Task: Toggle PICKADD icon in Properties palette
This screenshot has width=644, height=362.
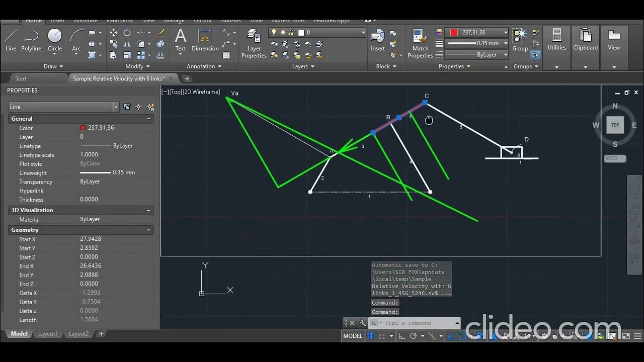Action: (x=127, y=107)
